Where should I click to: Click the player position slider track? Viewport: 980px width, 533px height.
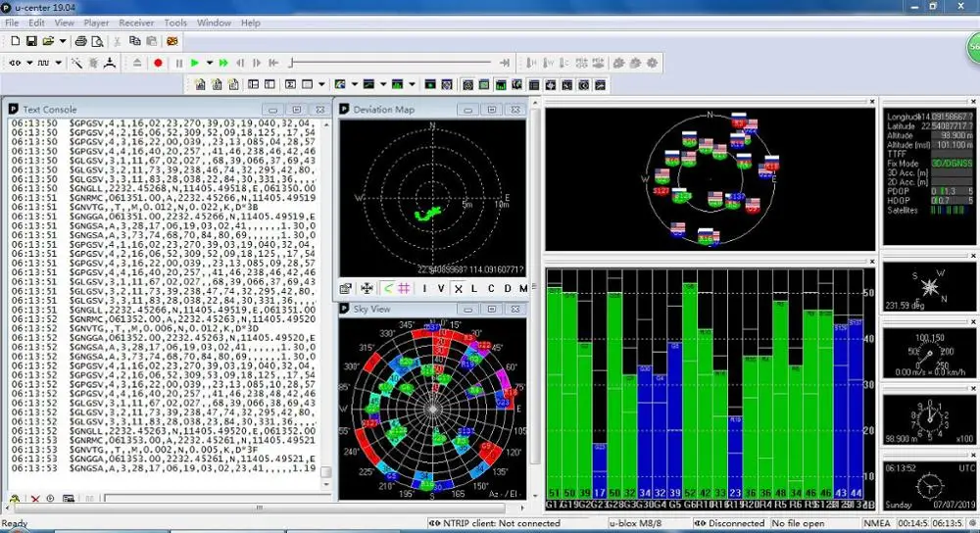(391, 63)
